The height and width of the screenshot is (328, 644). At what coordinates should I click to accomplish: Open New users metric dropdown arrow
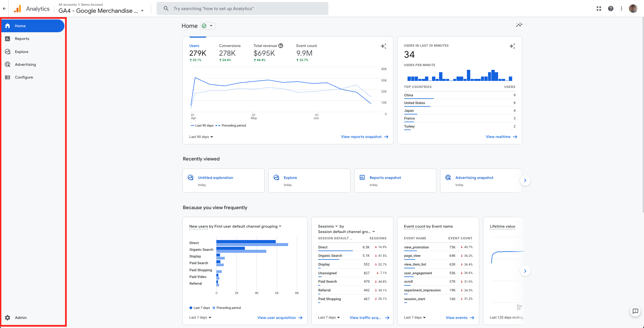pyautogui.click(x=280, y=226)
